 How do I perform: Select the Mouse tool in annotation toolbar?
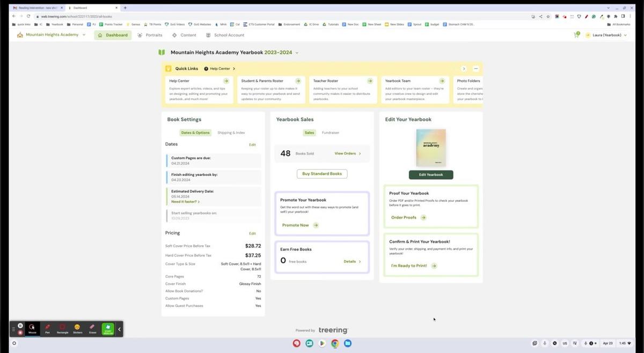(32, 328)
